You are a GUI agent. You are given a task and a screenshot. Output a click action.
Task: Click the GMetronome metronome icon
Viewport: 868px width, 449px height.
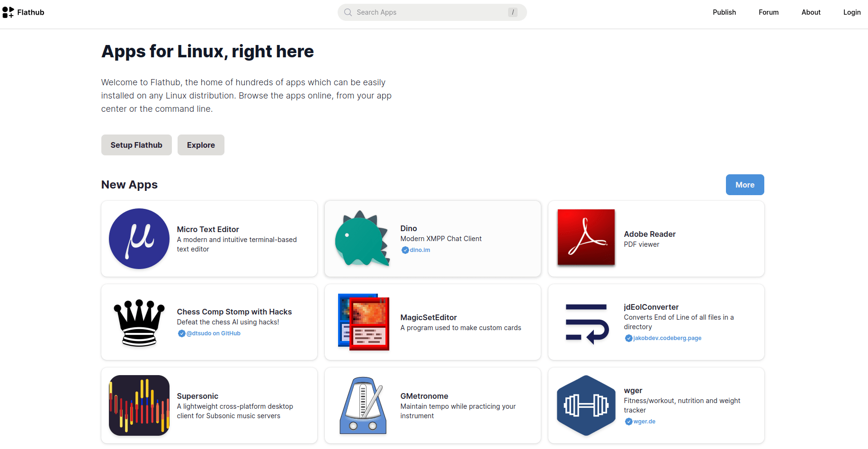tap(363, 406)
